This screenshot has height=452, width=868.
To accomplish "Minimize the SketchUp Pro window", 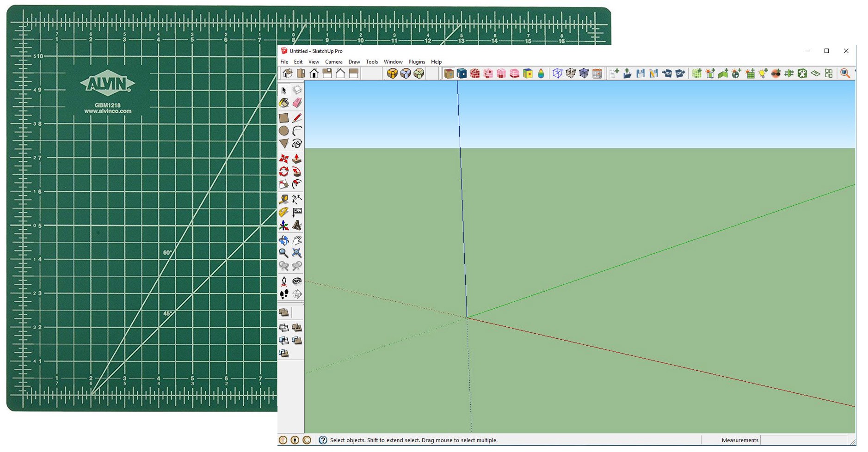I will (807, 51).
